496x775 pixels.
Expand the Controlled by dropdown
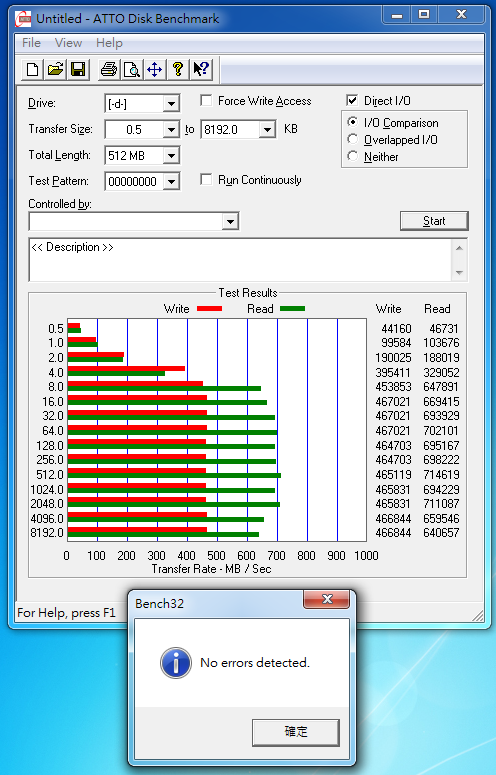click(x=230, y=221)
